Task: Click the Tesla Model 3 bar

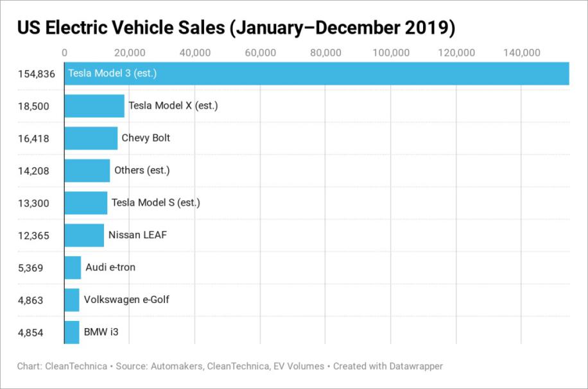Action: pos(317,74)
